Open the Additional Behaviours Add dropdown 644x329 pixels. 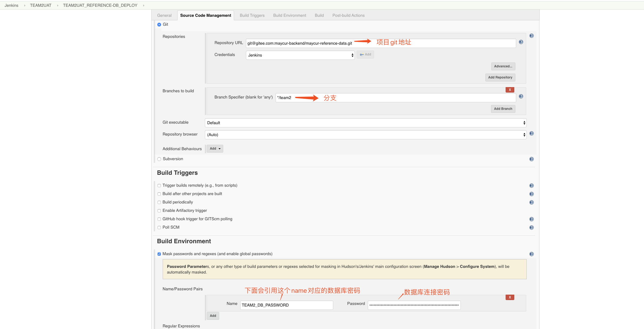[215, 149]
